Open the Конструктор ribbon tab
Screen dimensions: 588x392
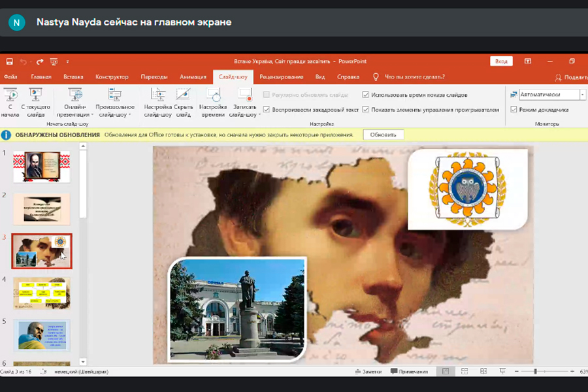coord(112,77)
